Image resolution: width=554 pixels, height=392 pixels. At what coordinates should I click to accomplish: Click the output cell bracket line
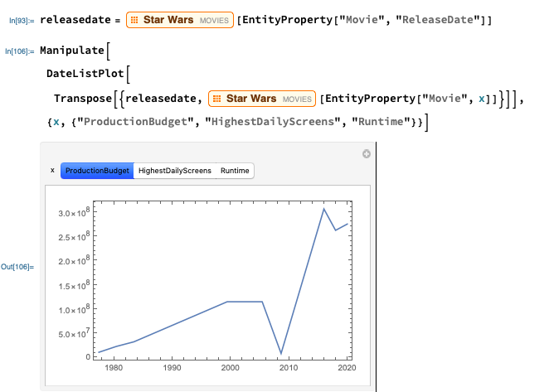point(376,267)
